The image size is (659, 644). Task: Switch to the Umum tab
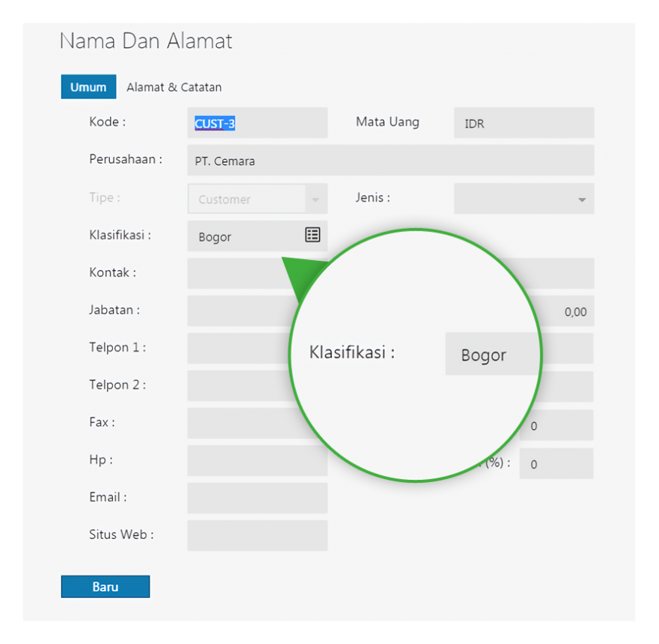point(88,87)
